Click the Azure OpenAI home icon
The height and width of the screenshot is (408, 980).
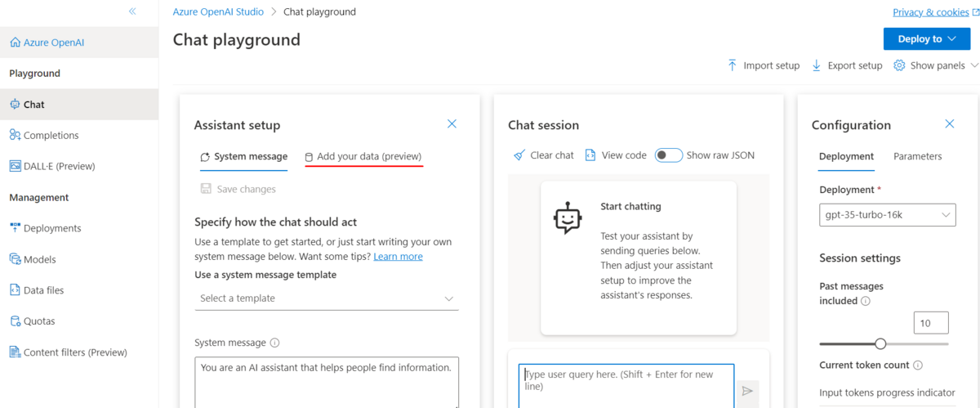pos(15,42)
